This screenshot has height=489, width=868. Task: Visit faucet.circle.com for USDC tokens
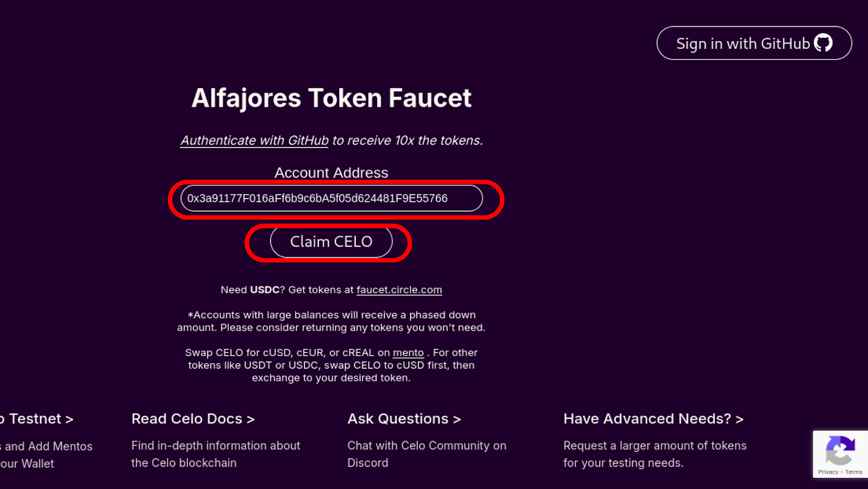[x=399, y=289]
